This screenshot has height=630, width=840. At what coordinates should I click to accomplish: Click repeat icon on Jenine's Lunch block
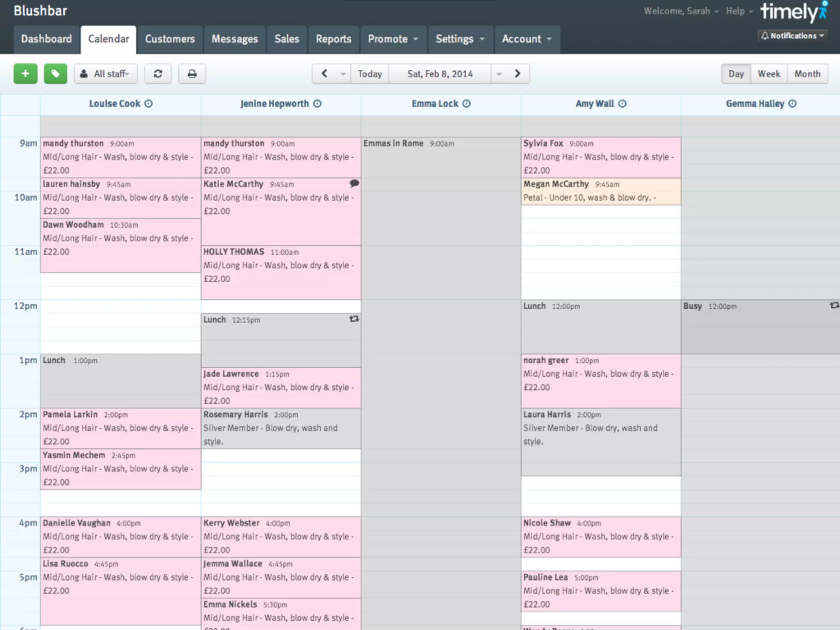pos(354,319)
